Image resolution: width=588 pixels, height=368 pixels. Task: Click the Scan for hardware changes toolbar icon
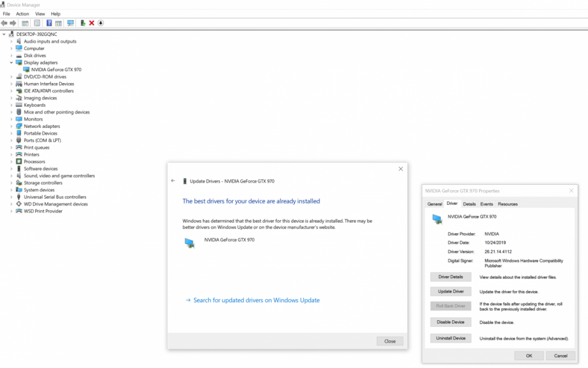(x=71, y=23)
